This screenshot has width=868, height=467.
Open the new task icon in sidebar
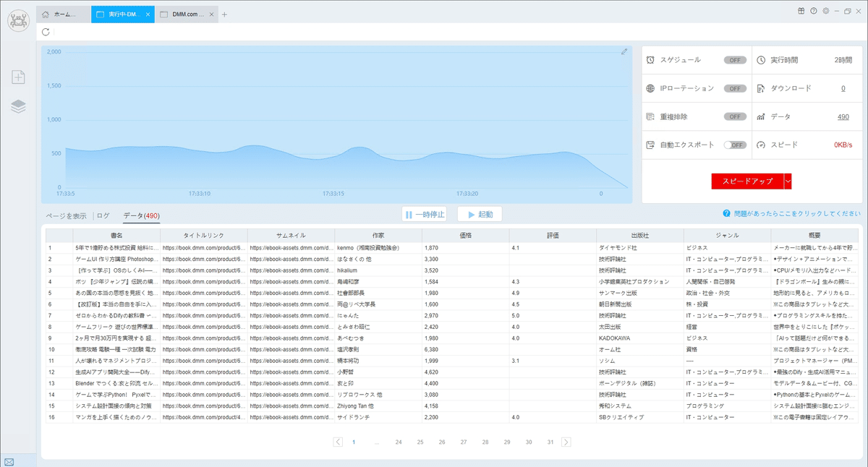(18, 77)
